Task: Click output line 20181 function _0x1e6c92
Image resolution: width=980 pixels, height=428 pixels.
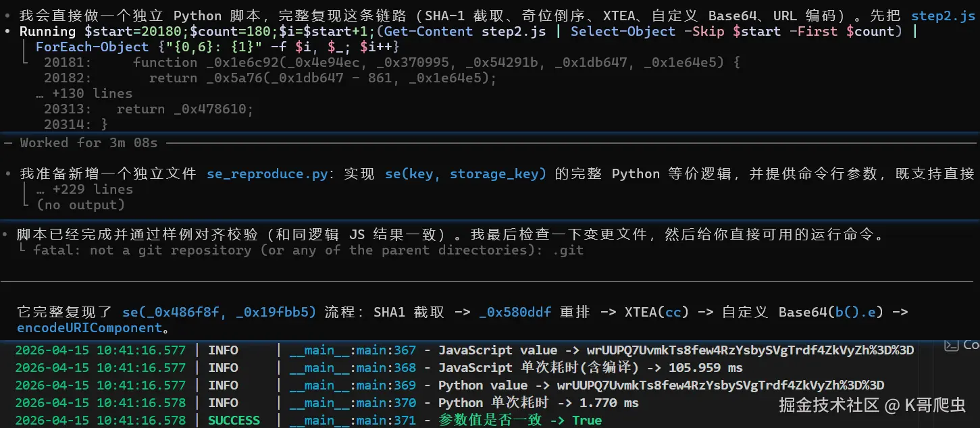Action: coord(392,62)
